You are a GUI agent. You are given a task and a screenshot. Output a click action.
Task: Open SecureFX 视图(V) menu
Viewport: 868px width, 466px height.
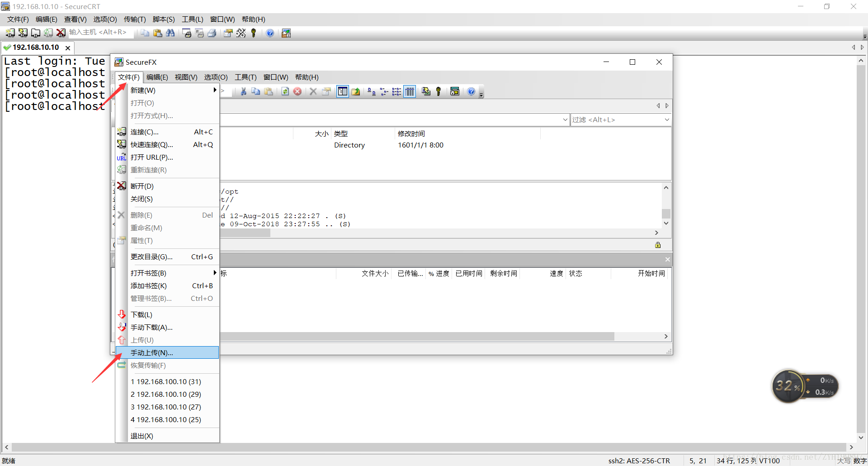pyautogui.click(x=186, y=77)
